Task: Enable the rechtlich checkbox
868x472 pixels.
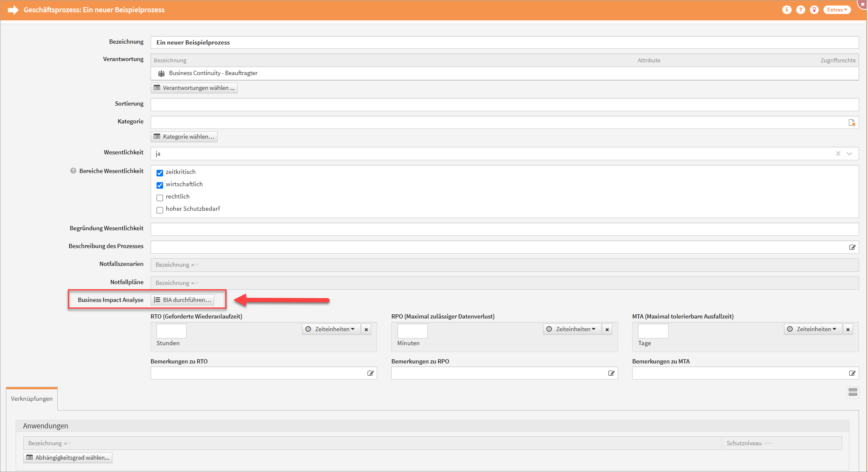Action: [160, 198]
